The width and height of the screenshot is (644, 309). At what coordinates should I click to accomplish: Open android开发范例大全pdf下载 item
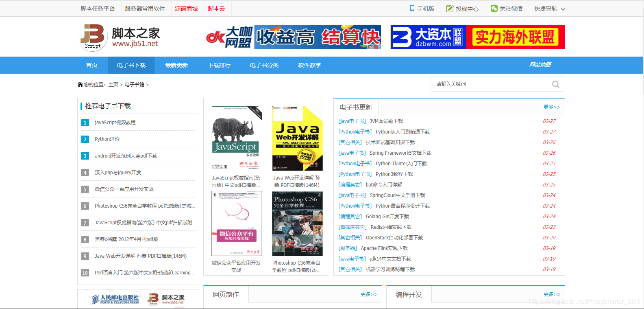coord(126,156)
